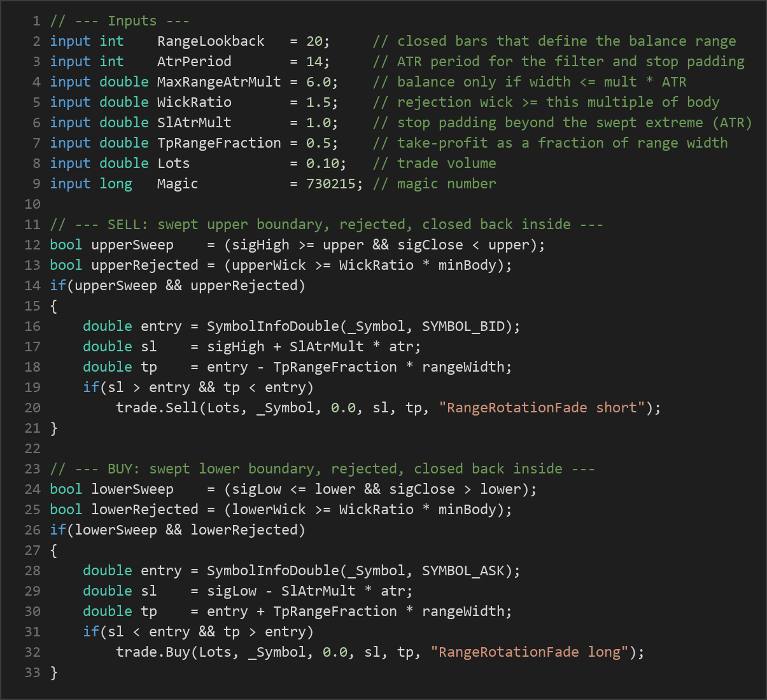Click the "RangeRotationFade long" string

click(530, 652)
